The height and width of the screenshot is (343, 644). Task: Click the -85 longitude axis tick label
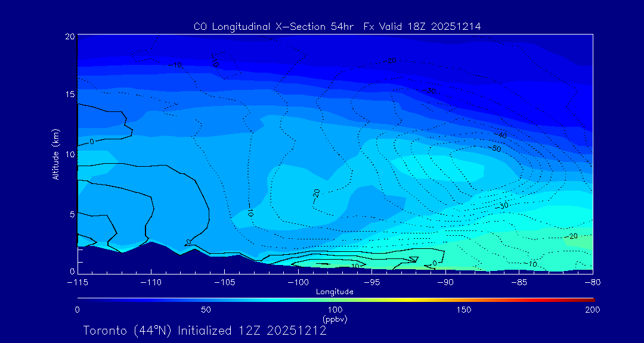pos(519,283)
